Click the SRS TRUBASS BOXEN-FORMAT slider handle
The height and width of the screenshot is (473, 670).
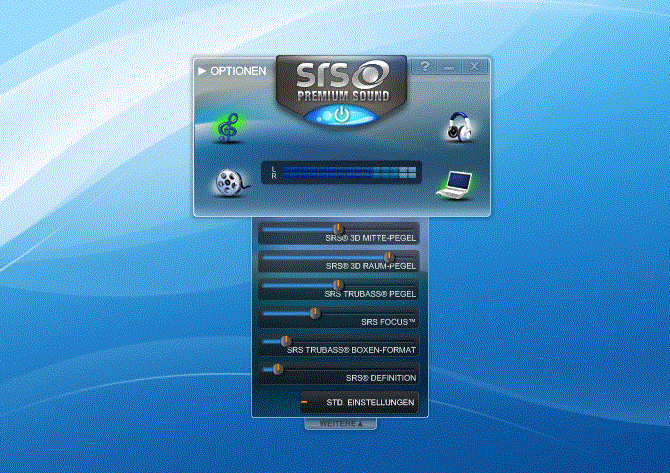pos(286,341)
